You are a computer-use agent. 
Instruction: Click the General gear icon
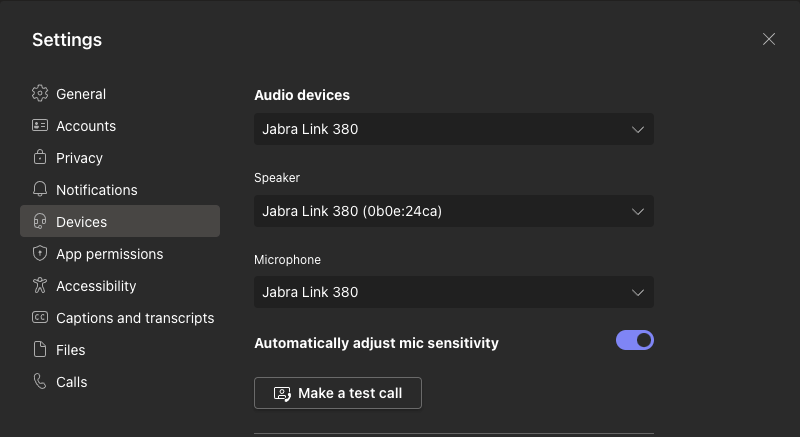point(40,93)
